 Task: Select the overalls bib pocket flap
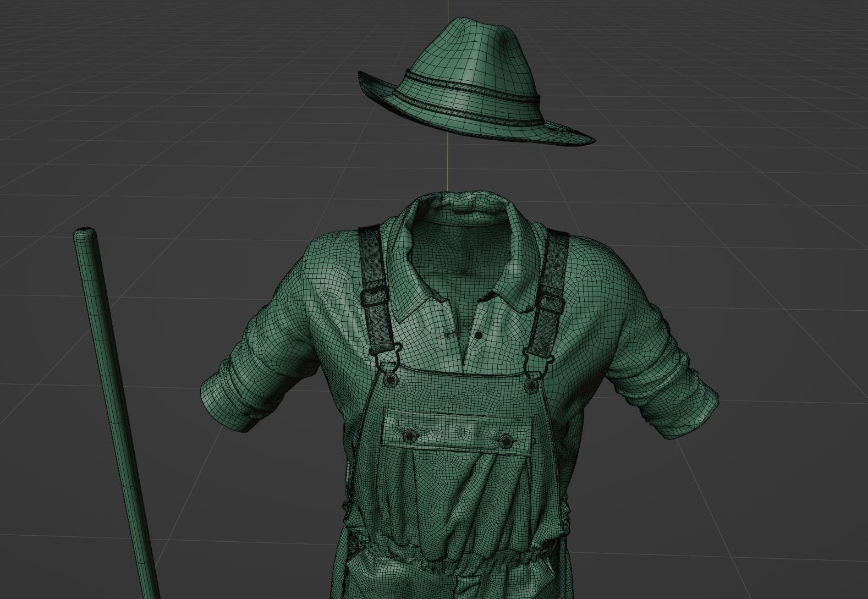click(458, 432)
